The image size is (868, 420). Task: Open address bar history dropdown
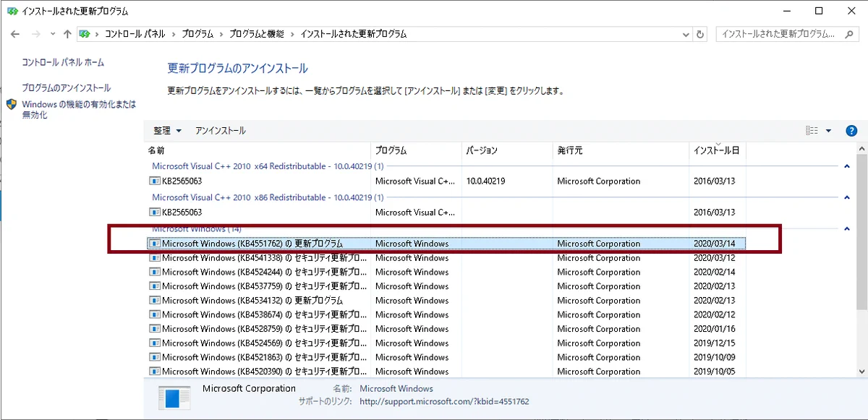(x=685, y=34)
